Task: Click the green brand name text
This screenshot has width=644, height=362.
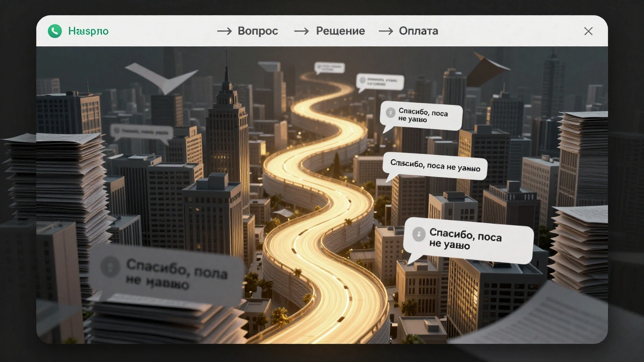Action: click(x=88, y=31)
